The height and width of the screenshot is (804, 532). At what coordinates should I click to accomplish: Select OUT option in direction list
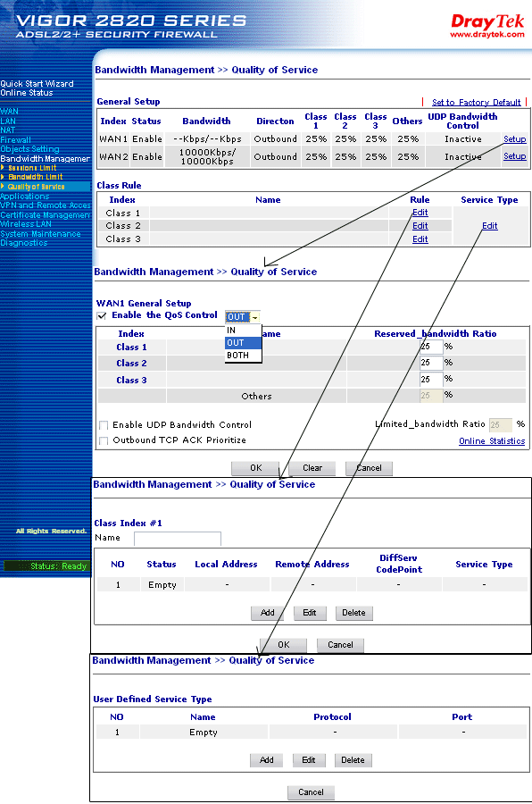243,342
